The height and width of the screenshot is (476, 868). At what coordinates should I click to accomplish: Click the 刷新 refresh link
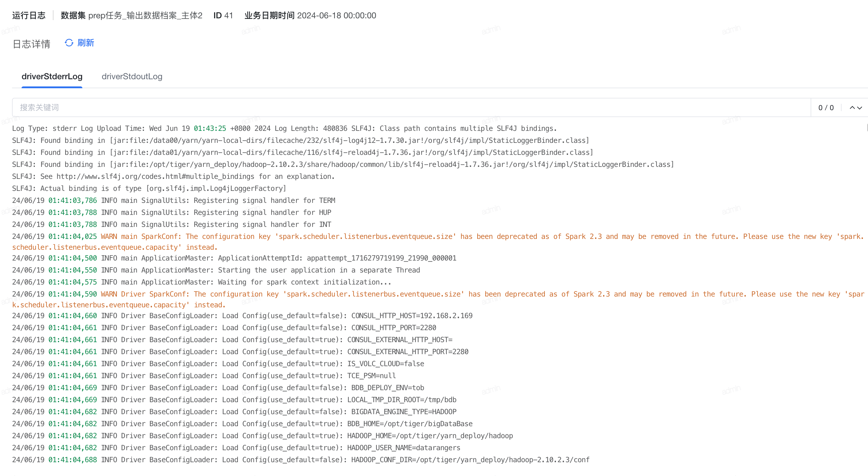click(x=86, y=43)
